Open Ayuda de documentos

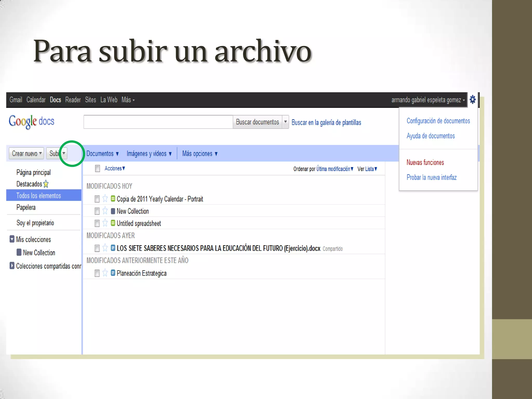click(431, 136)
